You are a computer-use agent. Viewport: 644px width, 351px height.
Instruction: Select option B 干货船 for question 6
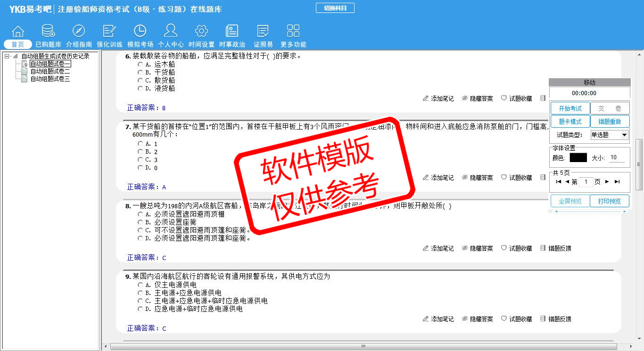click(x=140, y=72)
